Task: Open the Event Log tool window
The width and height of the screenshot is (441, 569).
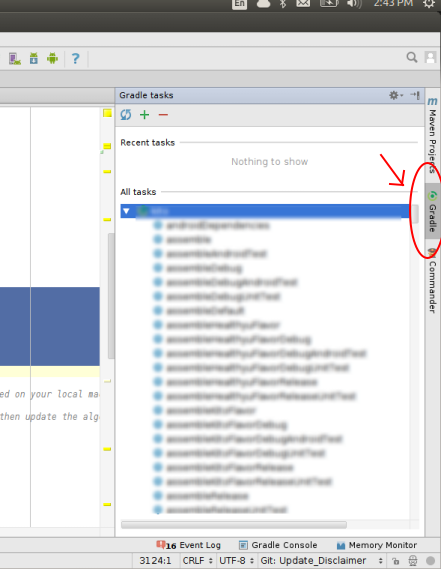Action: click(x=189, y=545)
